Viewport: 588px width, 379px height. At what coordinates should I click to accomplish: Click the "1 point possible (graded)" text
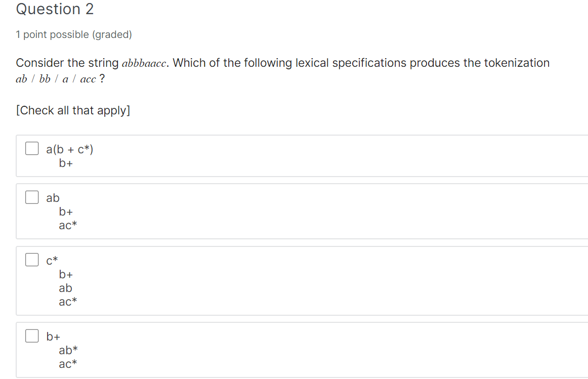[x=74, y=34]
